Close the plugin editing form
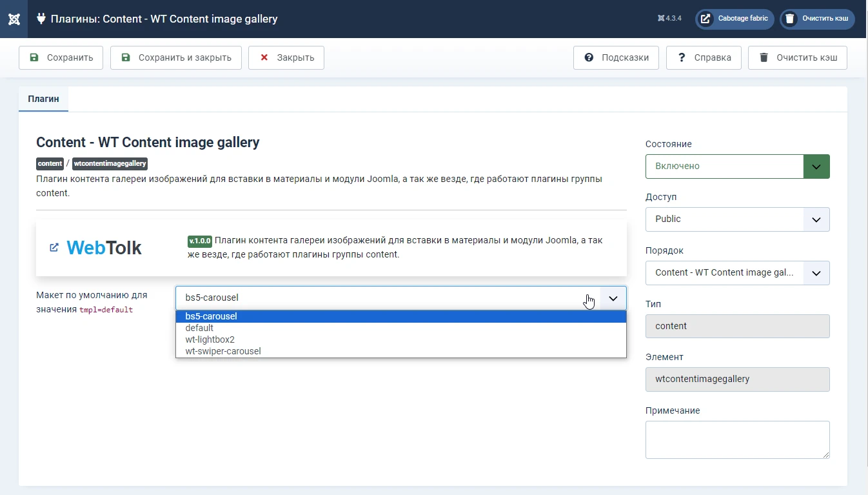Viewport: 868px width, 495px height. [286, 57]
